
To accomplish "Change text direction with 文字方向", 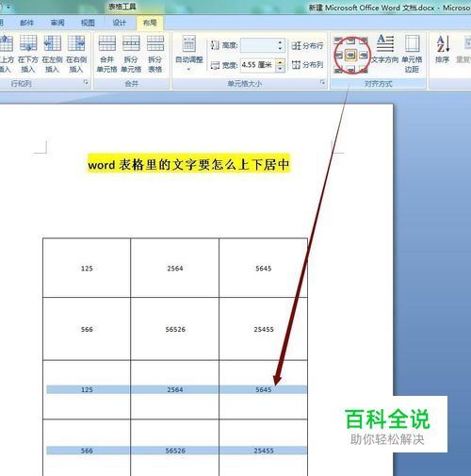I will [385, 49].
